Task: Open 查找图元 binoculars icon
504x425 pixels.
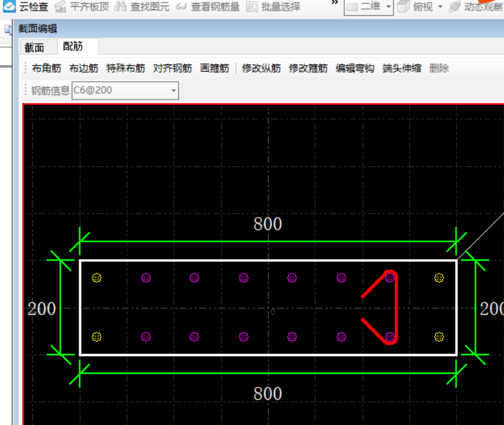Action: point(121,6)
